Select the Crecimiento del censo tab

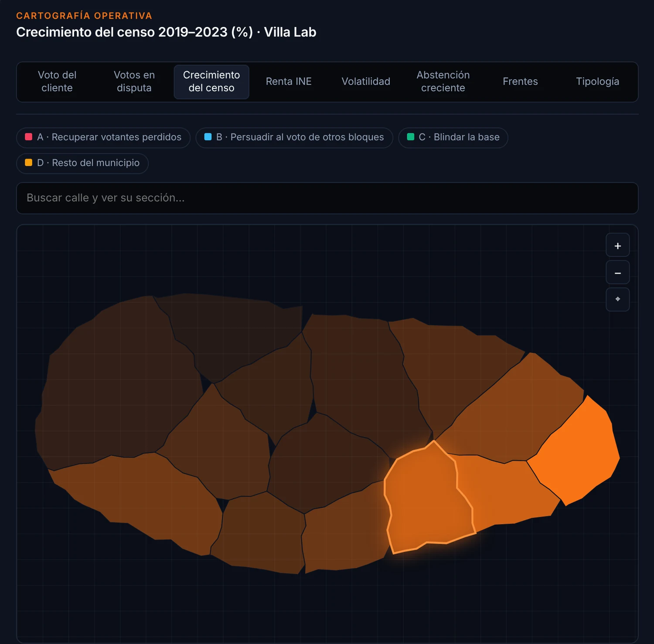pyautogui.click(x=211, y=81)
